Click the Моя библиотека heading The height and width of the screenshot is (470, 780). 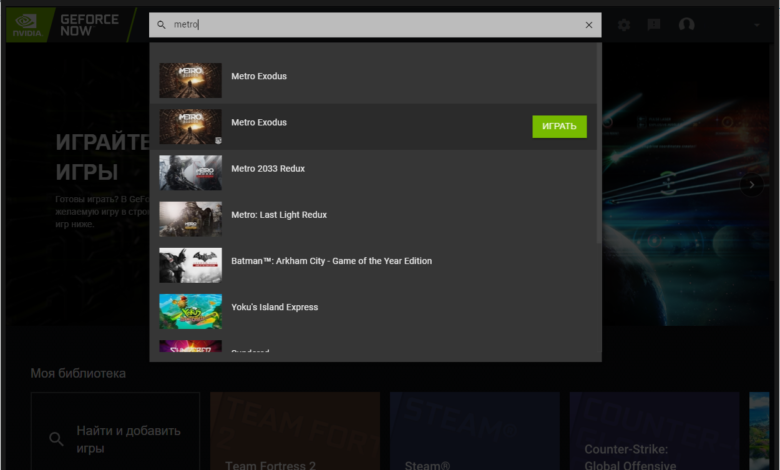pos(78,374)
